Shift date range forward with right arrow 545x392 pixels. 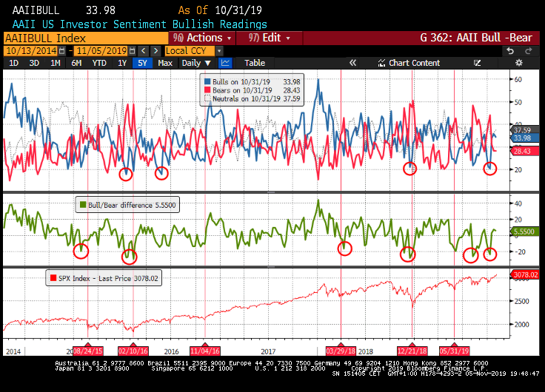coord(155,50)
